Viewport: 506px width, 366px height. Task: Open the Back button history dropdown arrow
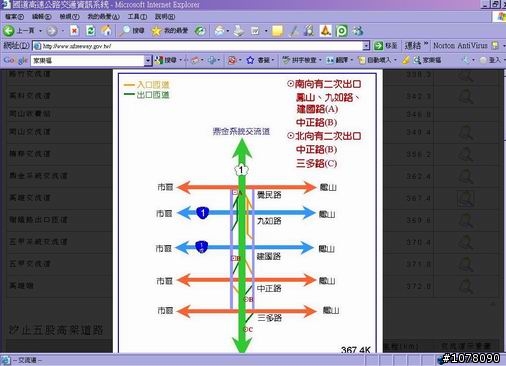click(41, 31)
